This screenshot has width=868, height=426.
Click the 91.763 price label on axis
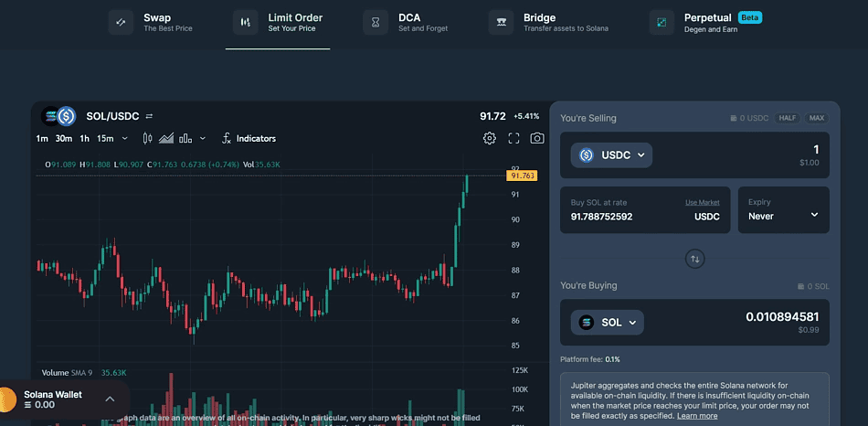point(522,176)
